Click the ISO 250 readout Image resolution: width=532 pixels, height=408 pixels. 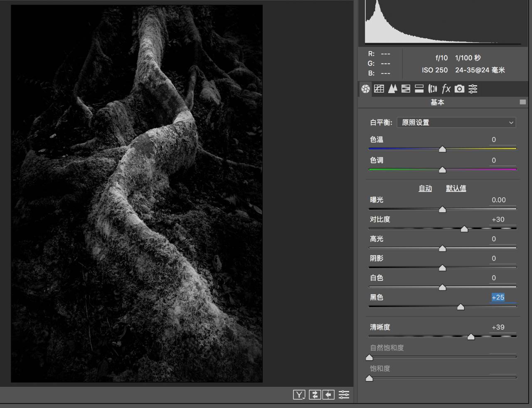pos(435,70)
